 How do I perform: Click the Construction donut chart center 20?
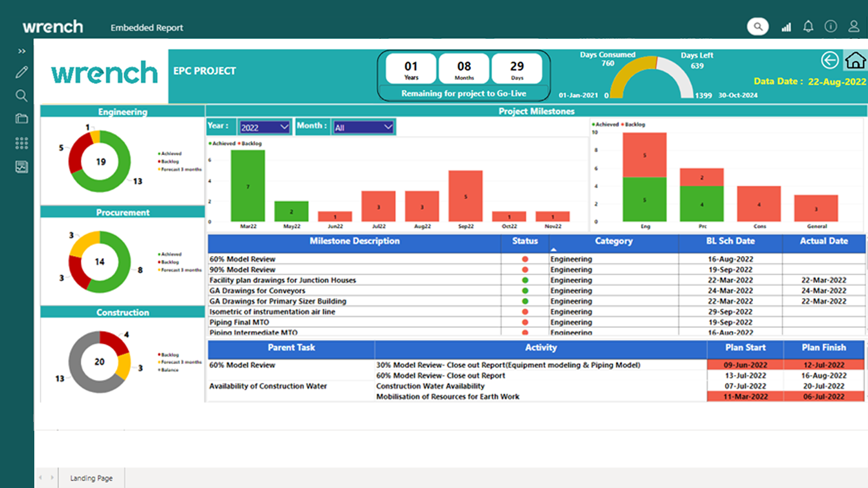(x=100, y=362)
